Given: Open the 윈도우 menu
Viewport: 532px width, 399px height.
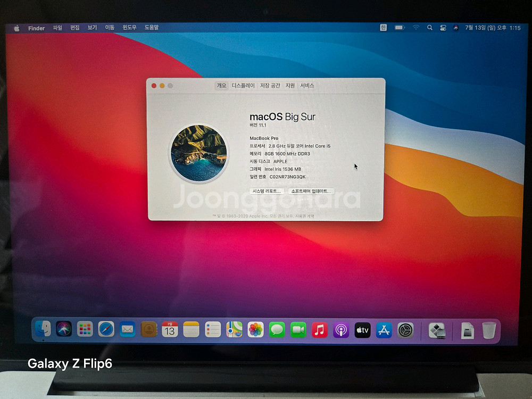Looking at the screenshot, I should click(x=129, y=28).
